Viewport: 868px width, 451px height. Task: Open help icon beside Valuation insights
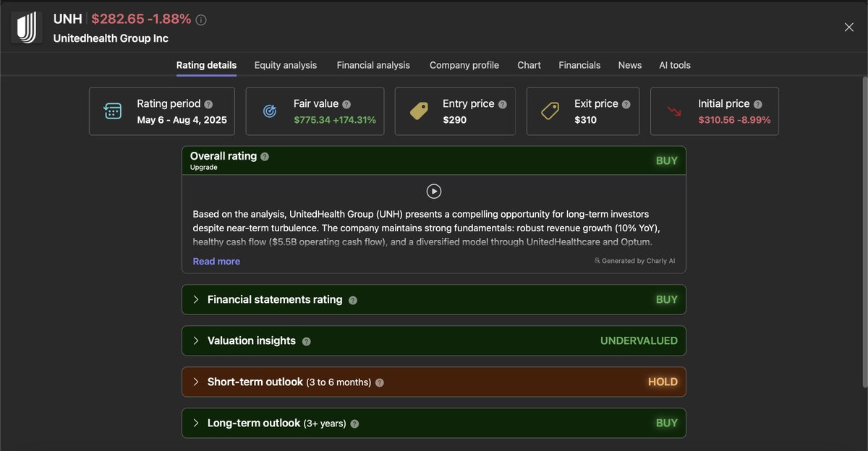pyautogui.click(x=306, y=341)
